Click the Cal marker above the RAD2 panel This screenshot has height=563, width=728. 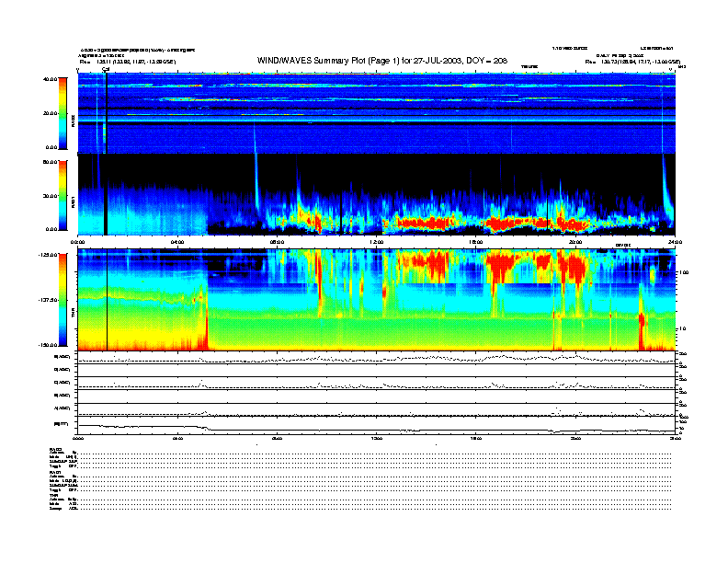point(106,70)
